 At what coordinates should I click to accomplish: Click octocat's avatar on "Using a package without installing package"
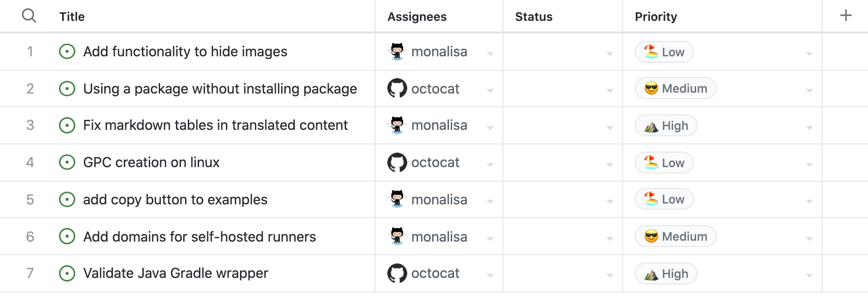coord(397,89)
